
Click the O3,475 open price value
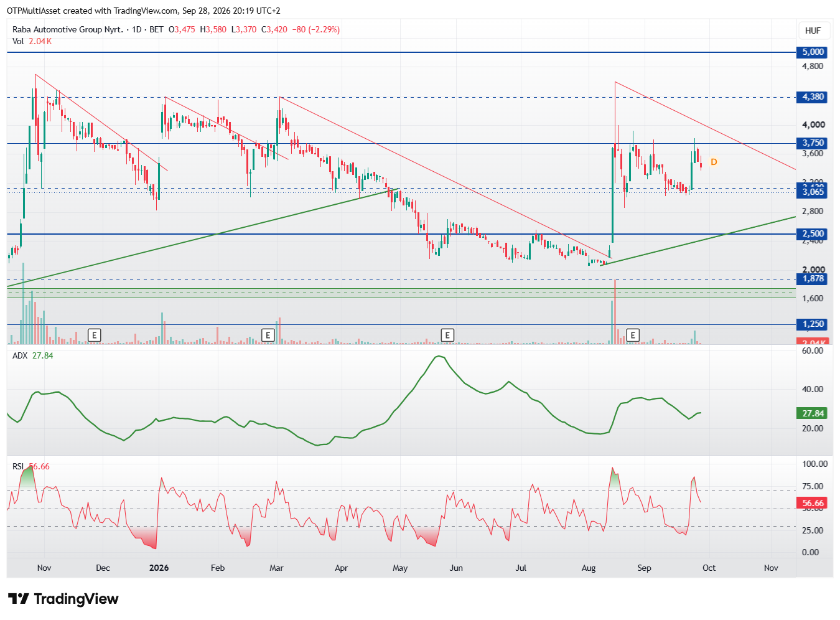[182, 29]
